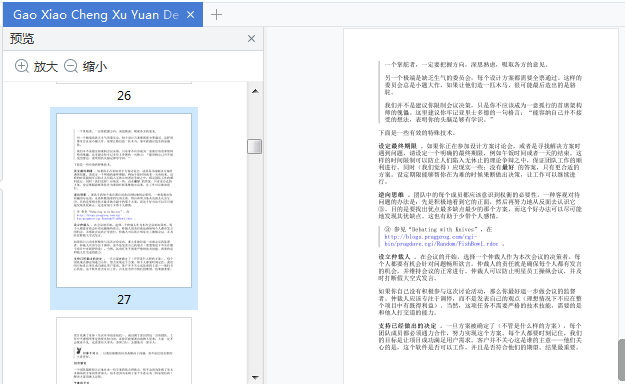
Task: Close the Gao Xiao Cheng Xu Yuan tab
Action: point(191,15)
